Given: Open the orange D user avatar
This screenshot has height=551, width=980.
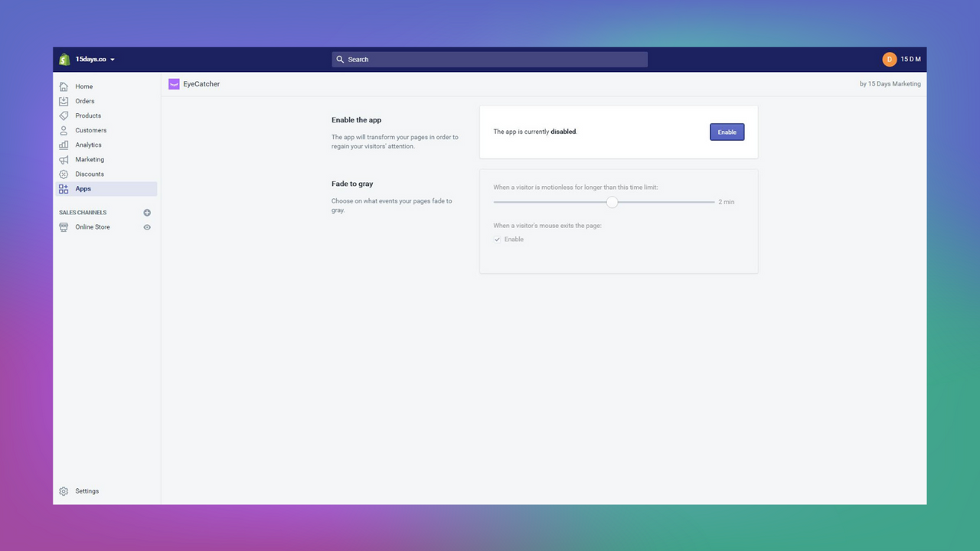Looking at the screenshot, I should [x=889, y=59].
